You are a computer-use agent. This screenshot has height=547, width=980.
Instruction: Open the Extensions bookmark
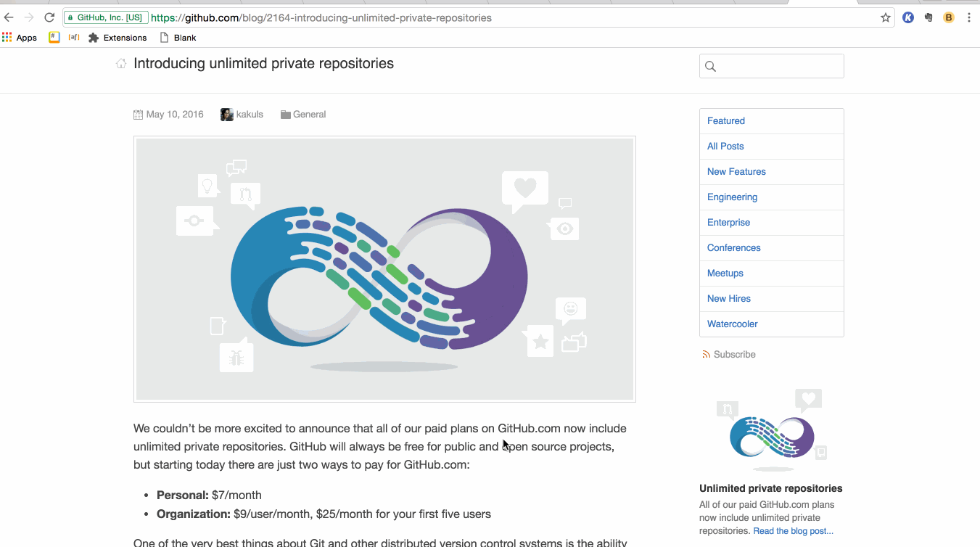(x=118, y=38)
